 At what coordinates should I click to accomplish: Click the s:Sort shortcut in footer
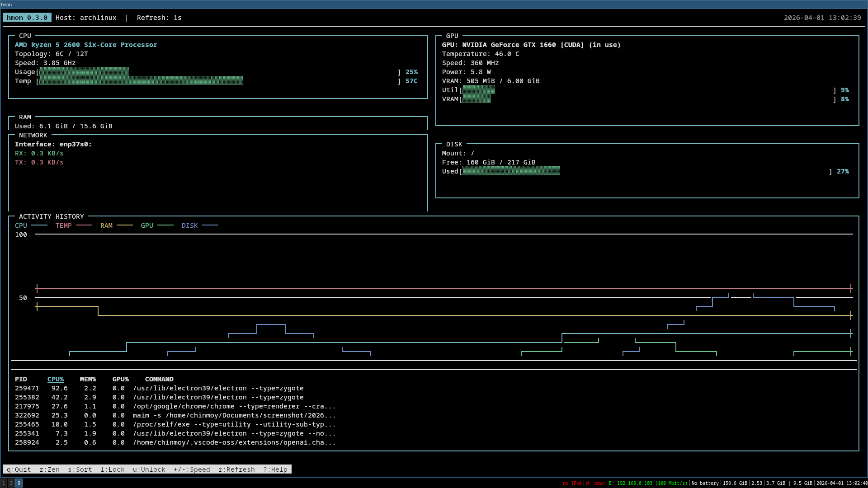tap(80, 469)
